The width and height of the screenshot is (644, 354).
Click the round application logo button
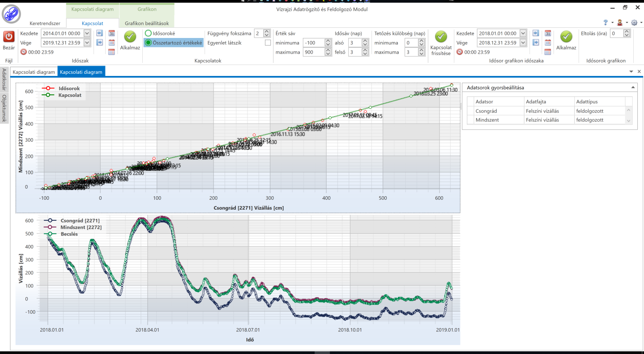click(11, 13)
